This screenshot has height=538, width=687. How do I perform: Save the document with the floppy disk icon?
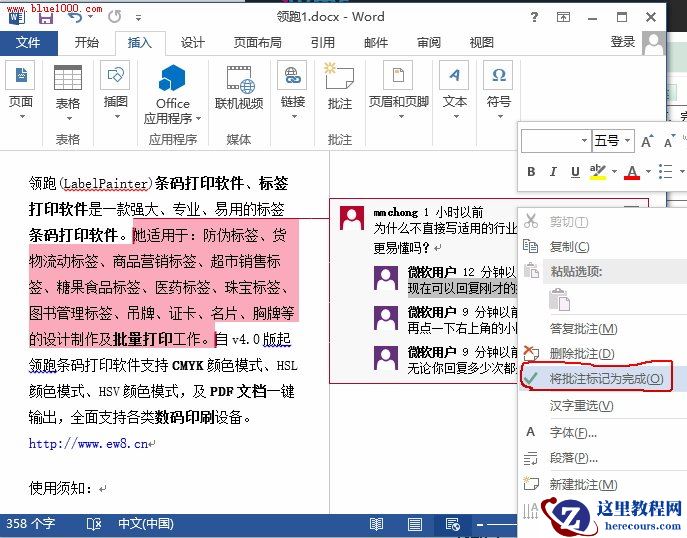(x=46, y=18)
